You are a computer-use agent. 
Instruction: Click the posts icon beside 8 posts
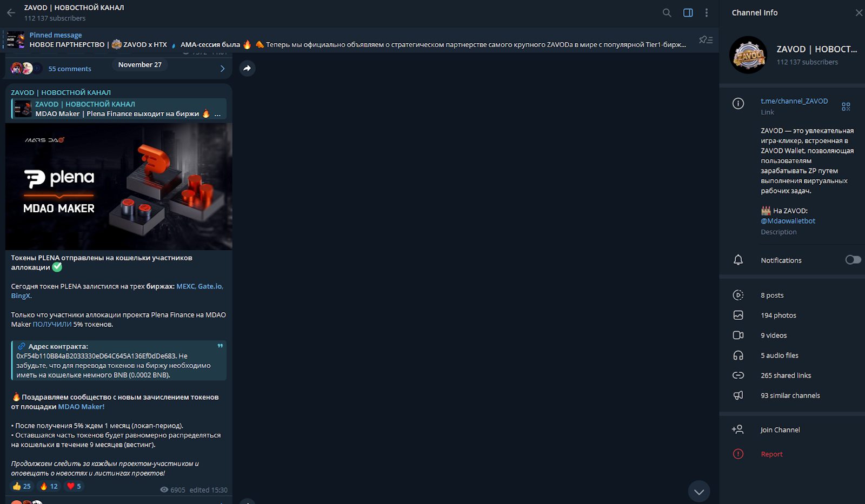pyautogui.click(x=738, y=295)
